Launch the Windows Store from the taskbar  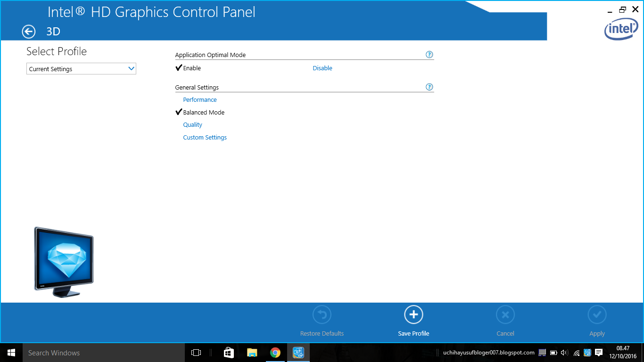[229, 353]
